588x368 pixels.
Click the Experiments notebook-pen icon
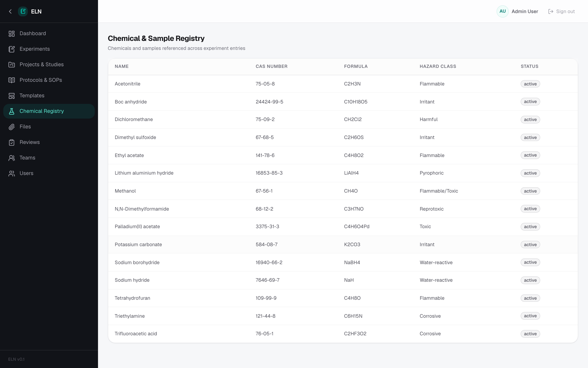point(12,49)
